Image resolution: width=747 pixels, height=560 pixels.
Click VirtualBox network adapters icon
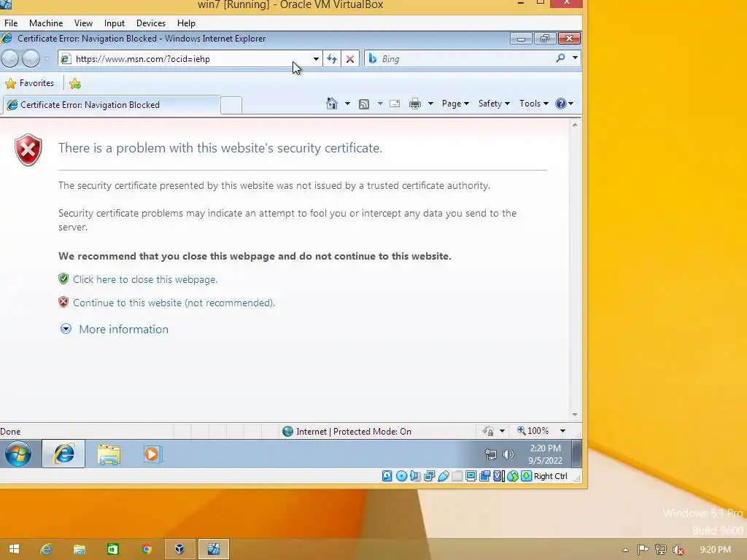(429, 475)
